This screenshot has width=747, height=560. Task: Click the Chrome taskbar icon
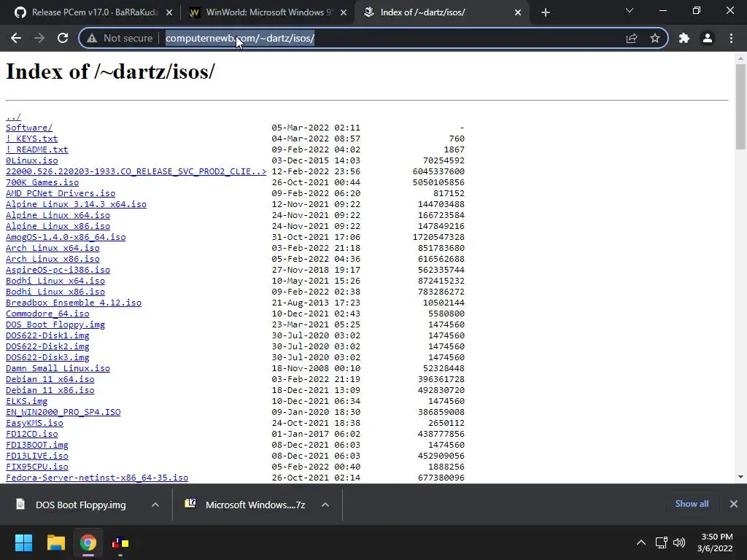coord(88,542)
